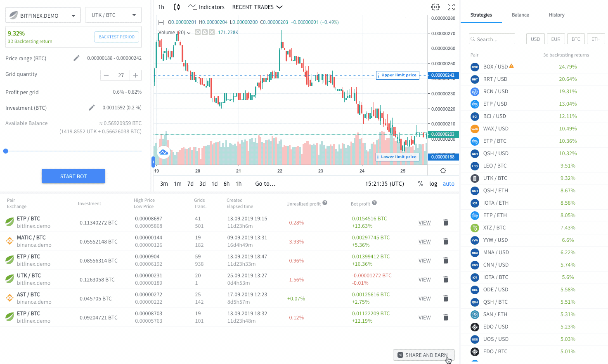Expand the Volume (20) legend chevron
Image resolution: width=608 pixels, height=364 pixels.
pyautogui.click(x=189, y=33)
